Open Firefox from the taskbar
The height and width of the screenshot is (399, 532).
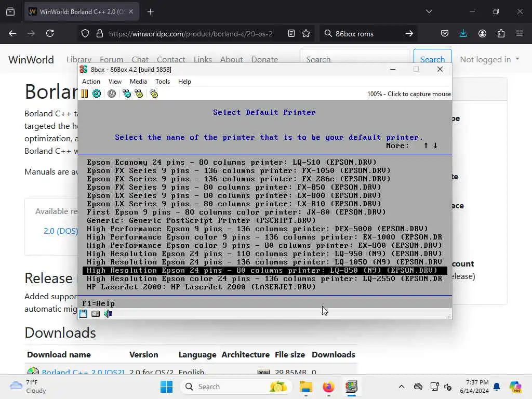[x=328, y=387]
